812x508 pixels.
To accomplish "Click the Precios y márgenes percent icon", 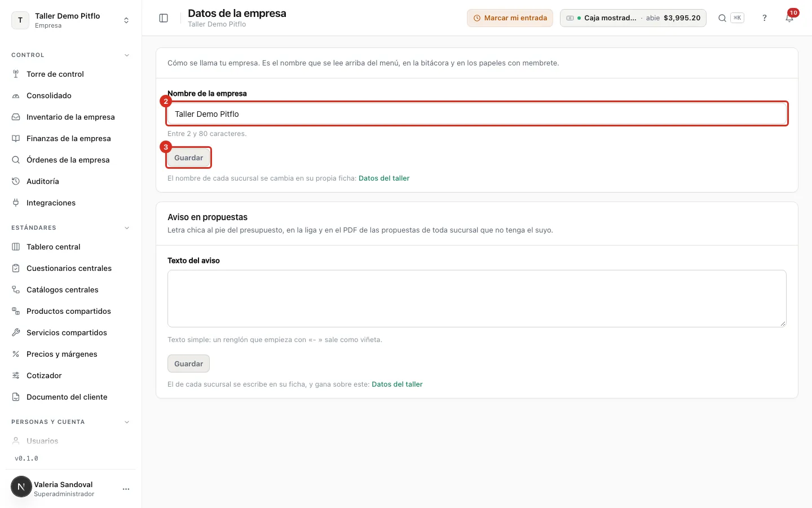I will pyautogui.click(x=16, y=354).
